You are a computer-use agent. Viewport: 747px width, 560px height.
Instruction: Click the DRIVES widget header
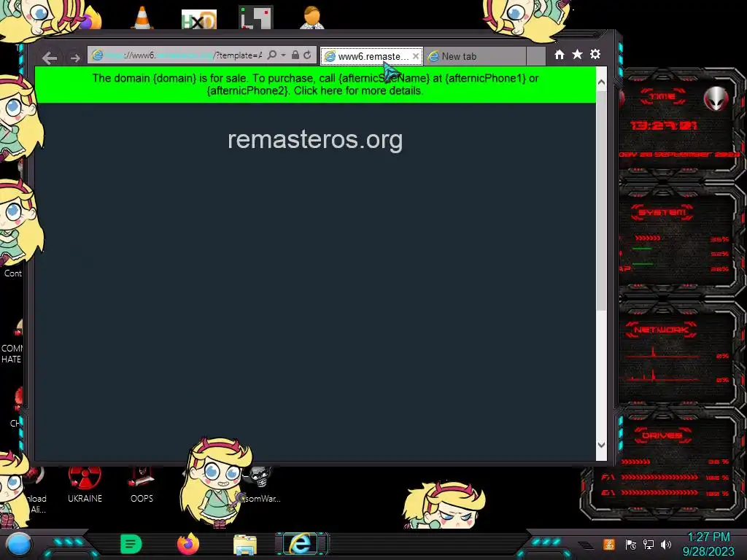point(661,435)
